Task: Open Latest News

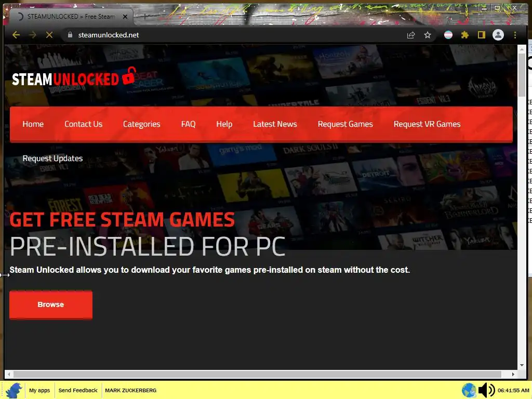Action: tap(275, 124)
